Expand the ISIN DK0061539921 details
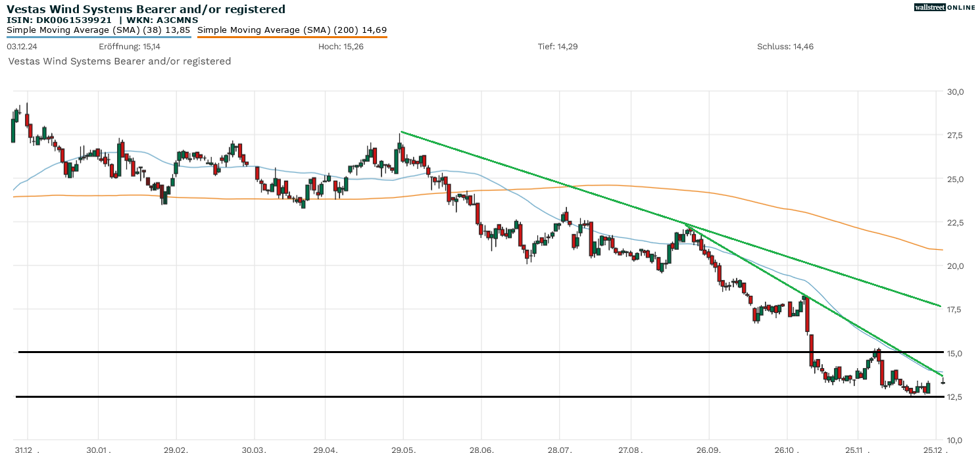This screenshot has height=453, width=980. 57,20
